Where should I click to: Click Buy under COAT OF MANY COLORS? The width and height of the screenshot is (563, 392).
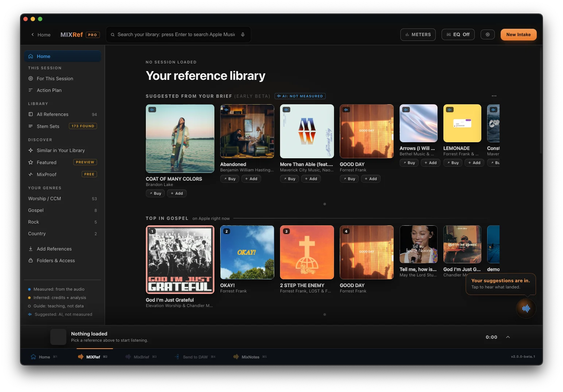[x=155, y=193]
